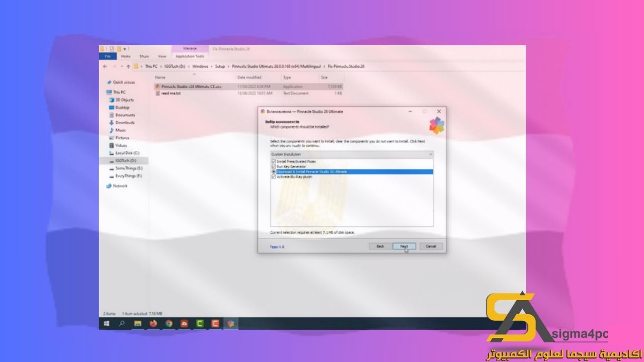The height and width of the screenshot is (362, 644).
Task: Click Setup in the address breadcrumb
Action: pos(220,66)
